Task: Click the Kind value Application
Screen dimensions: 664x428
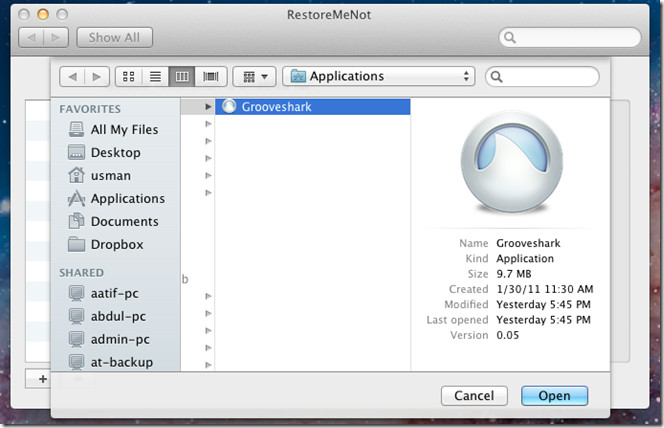Action: click(x=525, y=259)
